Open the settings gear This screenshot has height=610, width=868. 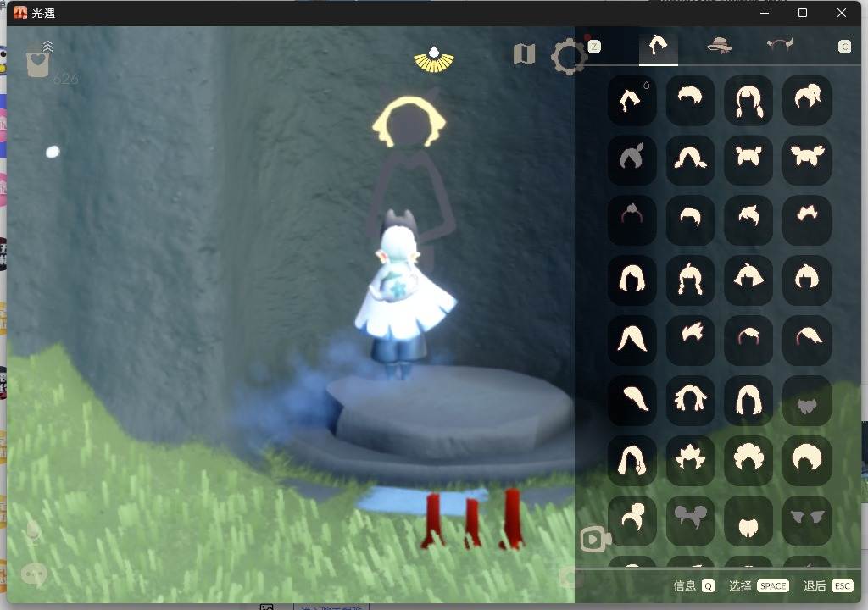click(568, 56)
